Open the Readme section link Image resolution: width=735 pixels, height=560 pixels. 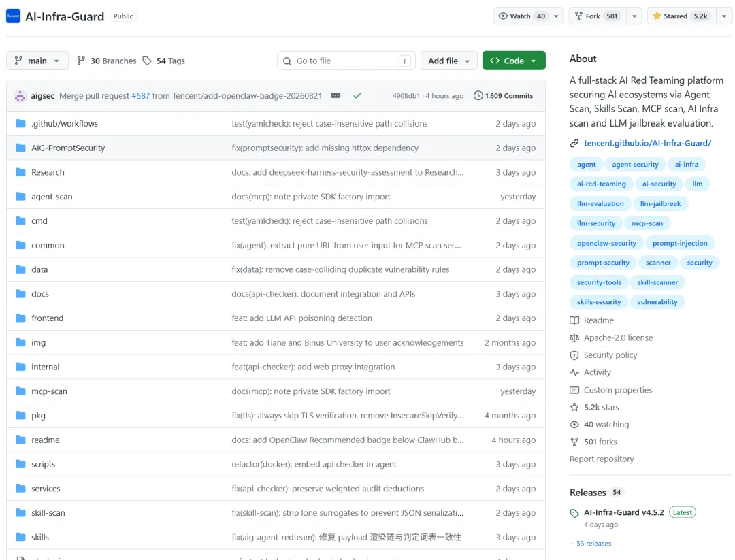[591, 320]
